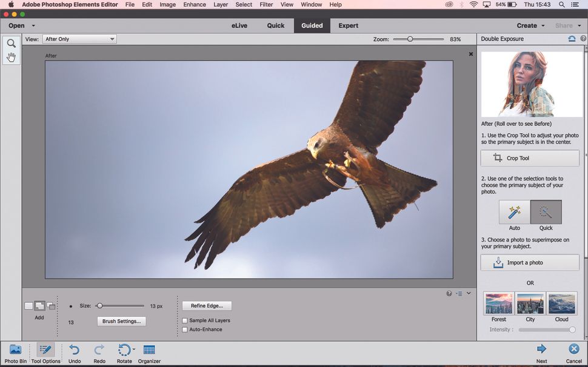Toggle Add mode for the selection brush

point(39,306)
